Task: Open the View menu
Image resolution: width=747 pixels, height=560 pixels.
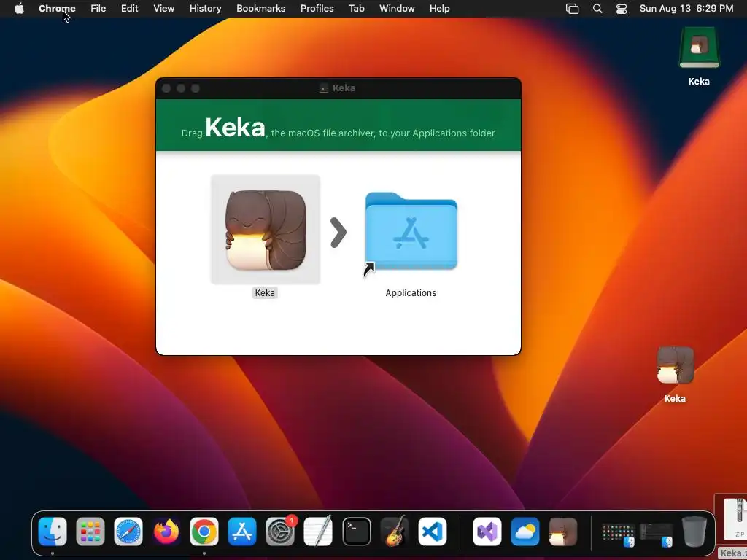Action: [x=164, y=8]
